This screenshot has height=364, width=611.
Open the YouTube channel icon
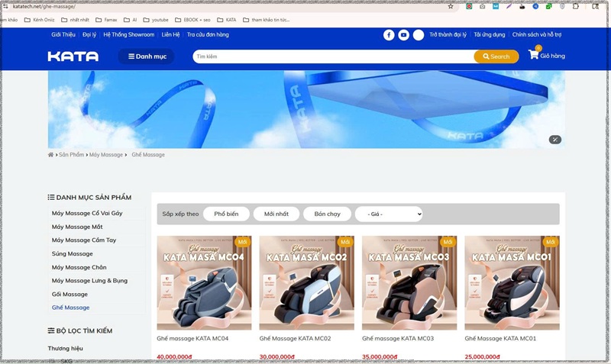[x=403, y=35]
